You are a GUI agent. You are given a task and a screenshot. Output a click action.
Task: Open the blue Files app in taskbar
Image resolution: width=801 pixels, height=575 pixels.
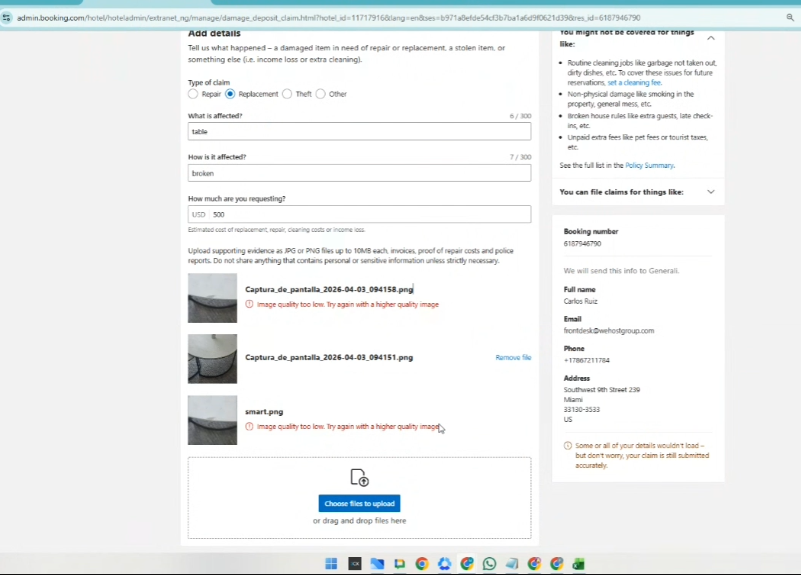point(377,563)
